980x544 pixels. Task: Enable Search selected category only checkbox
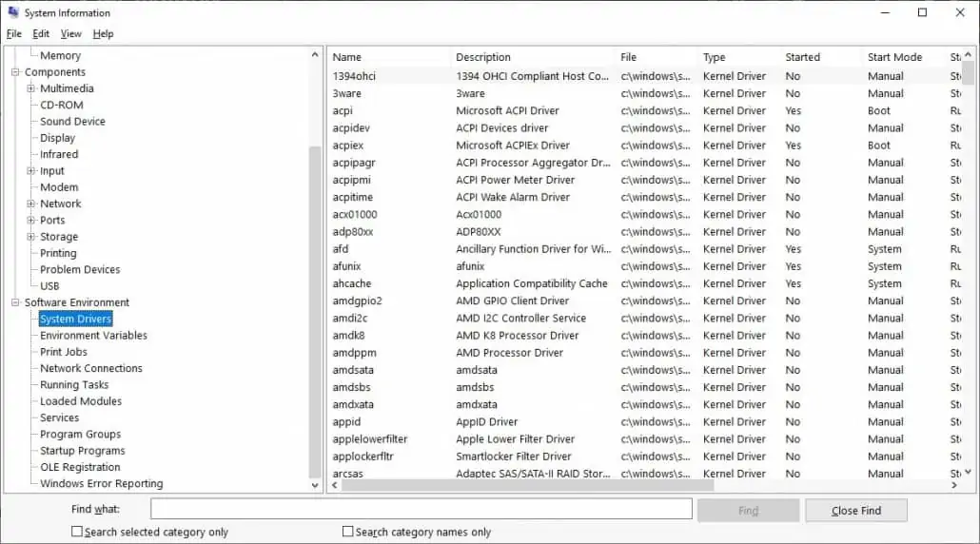click(x=77, y=532)
